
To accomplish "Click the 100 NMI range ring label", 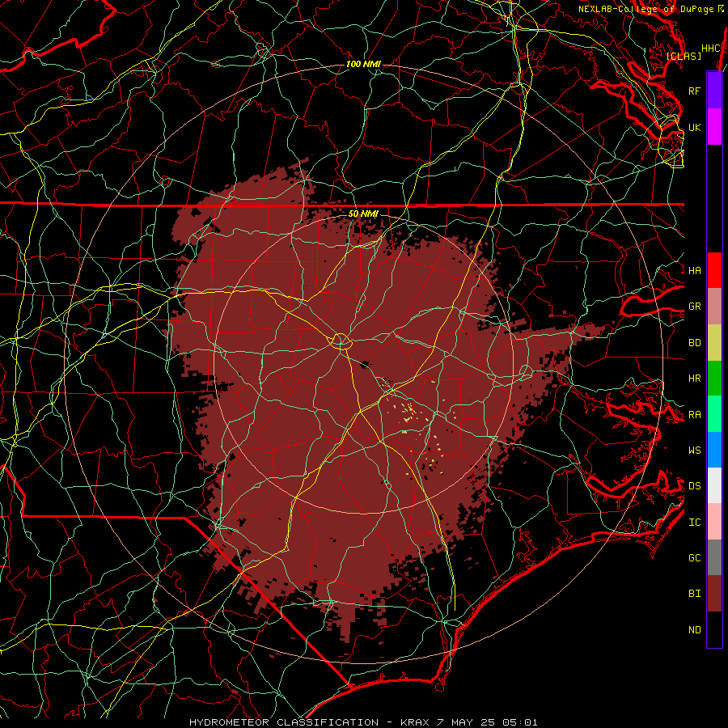I will pos(363,64).
